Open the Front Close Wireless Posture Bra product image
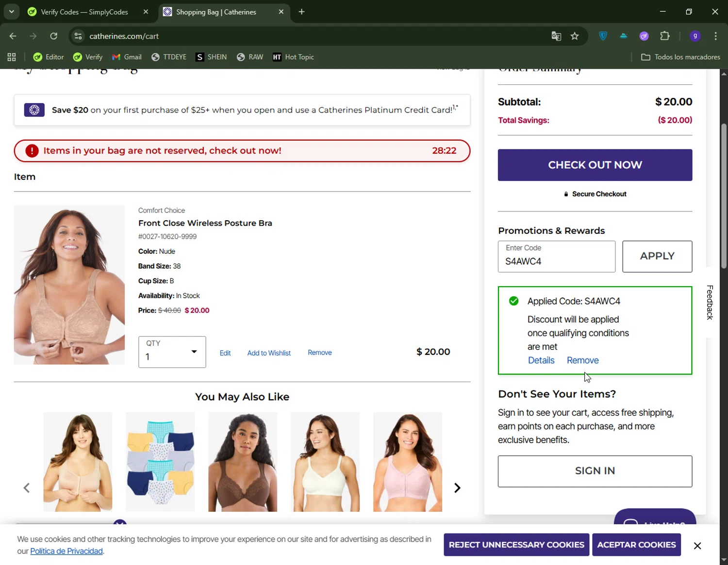 [69, 285]
